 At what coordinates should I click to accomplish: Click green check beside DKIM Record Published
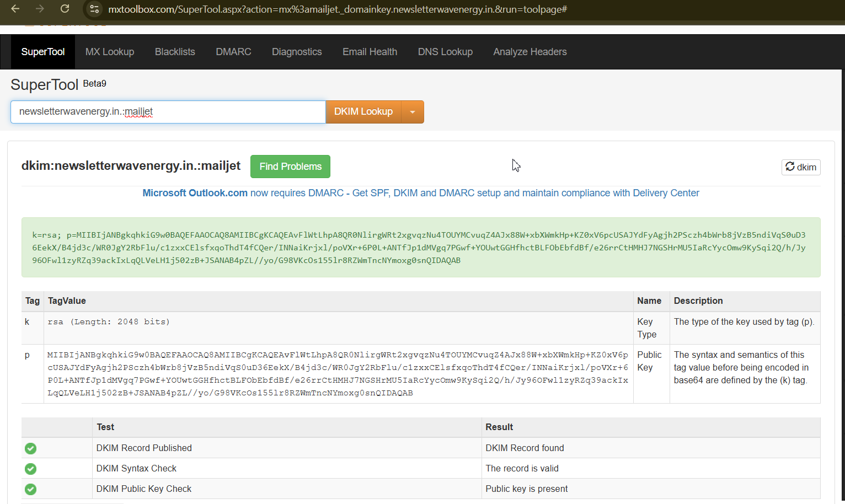tap(31, 448)
